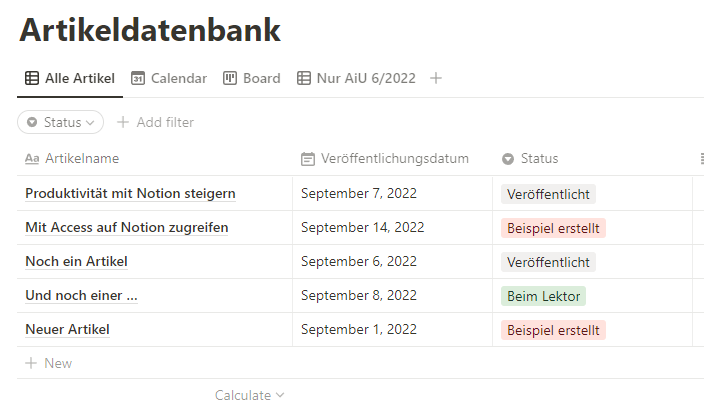
Task: Click the table icon of Nur AiU 6/2022
Action: click(x=304, y=78)
